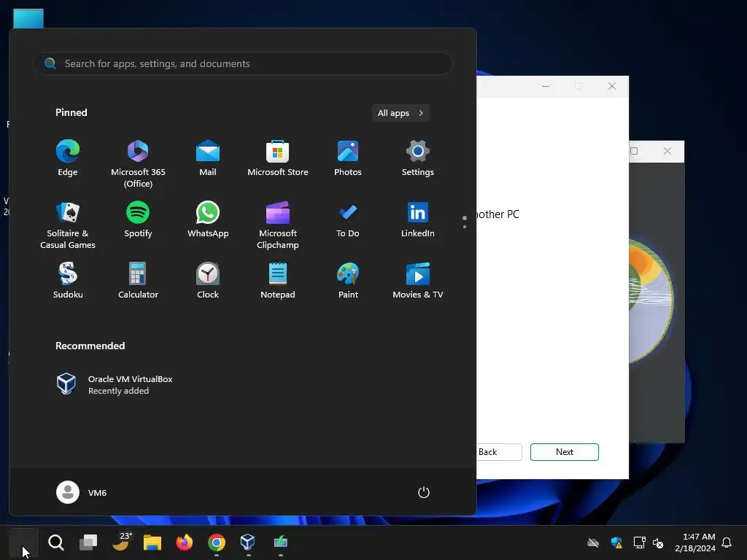Launch Microsoft Clipchamp
This screenshot has width=747, height=560.
pos(278,225)
